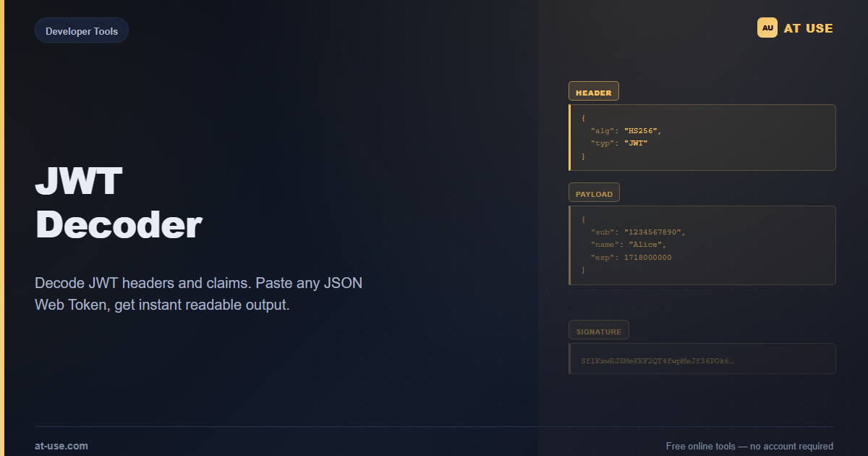Click the SflKxwRJSMeKKF2QT4fwpMeJf36POk6 signature text
This screenshot has width=868, height=456.
(658, 360)
